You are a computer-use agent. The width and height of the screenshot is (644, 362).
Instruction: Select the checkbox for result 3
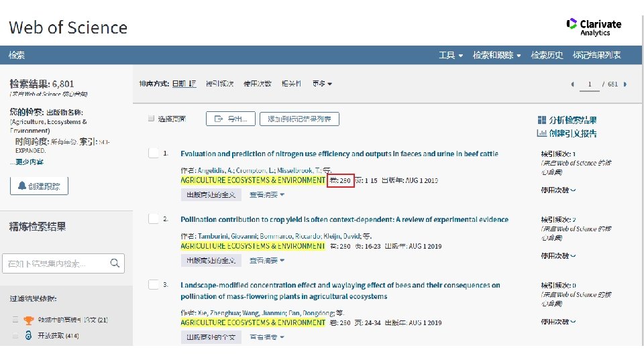click(x=153, y=284)
